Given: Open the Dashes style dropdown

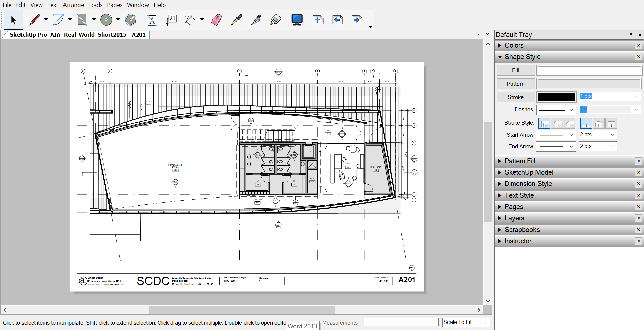Looking at the screenshot, I should click(x=556, y=110).
